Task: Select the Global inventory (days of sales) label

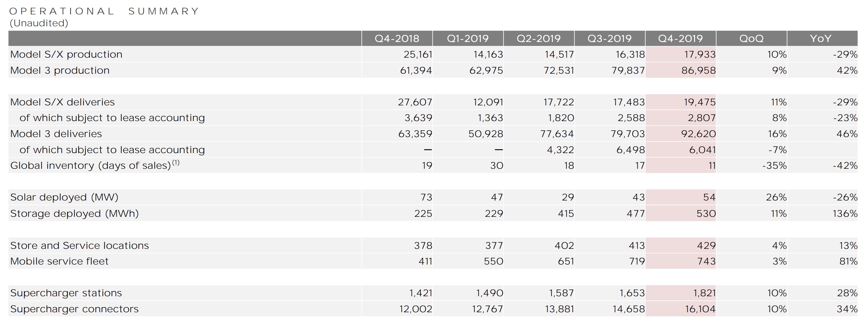Action: [91, 165]
